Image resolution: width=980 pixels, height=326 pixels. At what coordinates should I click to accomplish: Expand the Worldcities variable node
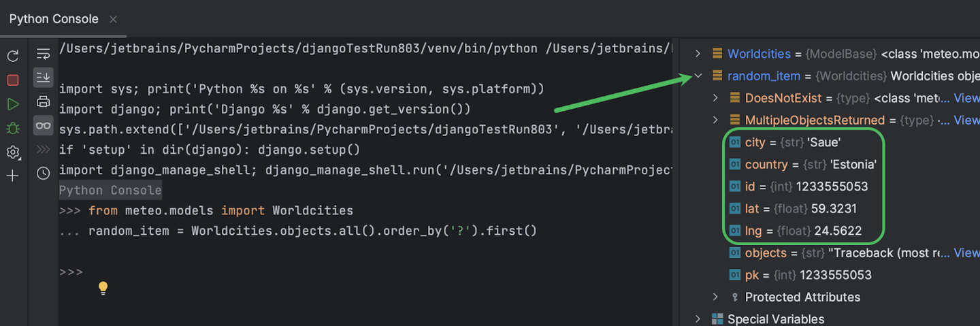pos(697,54)
